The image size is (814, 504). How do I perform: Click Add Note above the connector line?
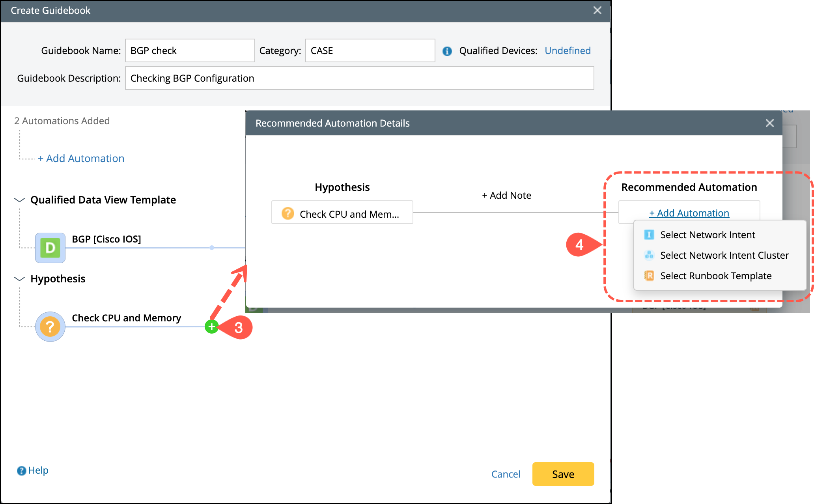tap(506, 195)
